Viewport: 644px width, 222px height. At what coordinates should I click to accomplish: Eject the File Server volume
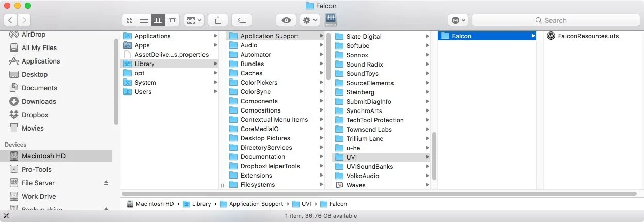(106, 183)
